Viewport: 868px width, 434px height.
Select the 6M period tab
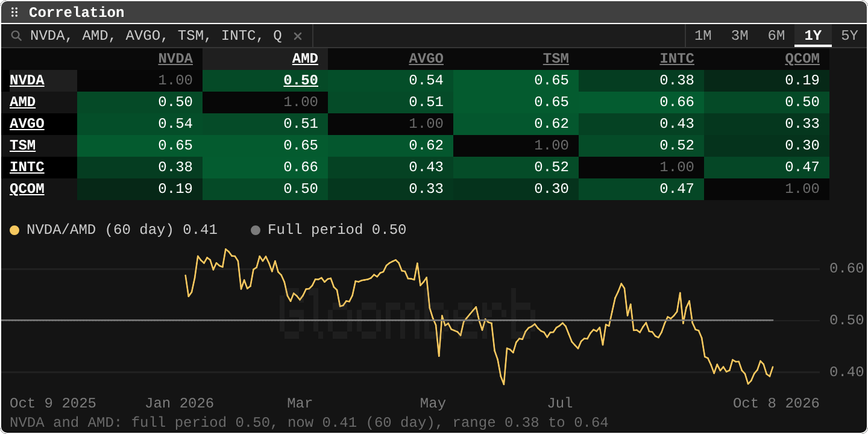776,36
